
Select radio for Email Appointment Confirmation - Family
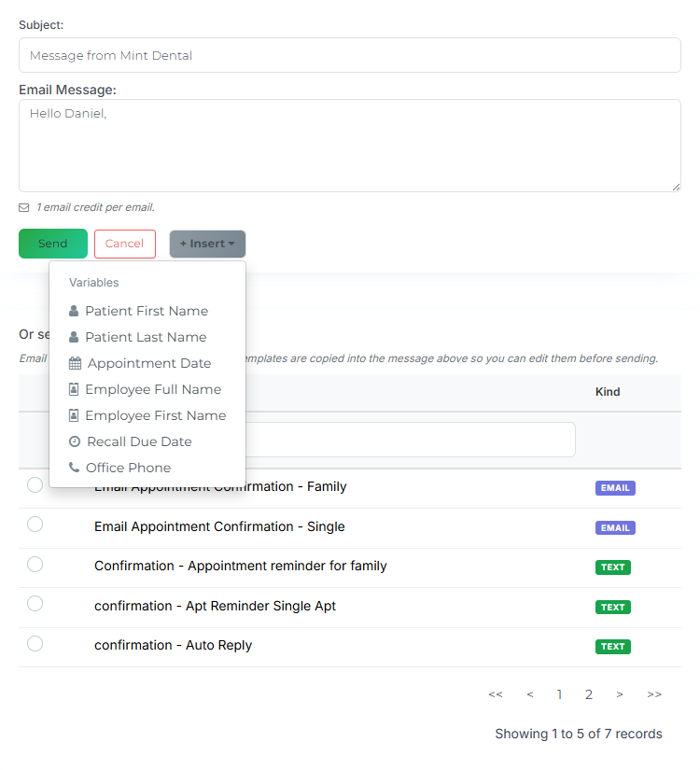[x=35, y=485]
